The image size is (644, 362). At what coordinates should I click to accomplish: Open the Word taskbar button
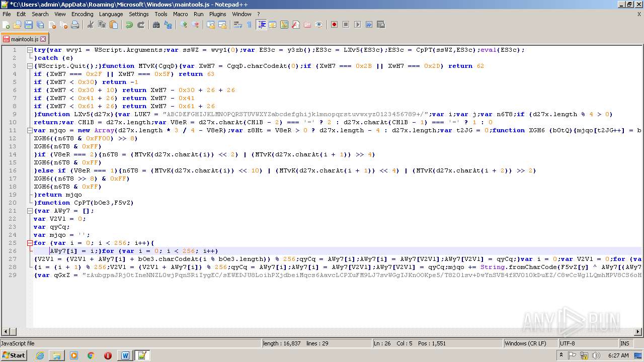click(x=125, y=355)
